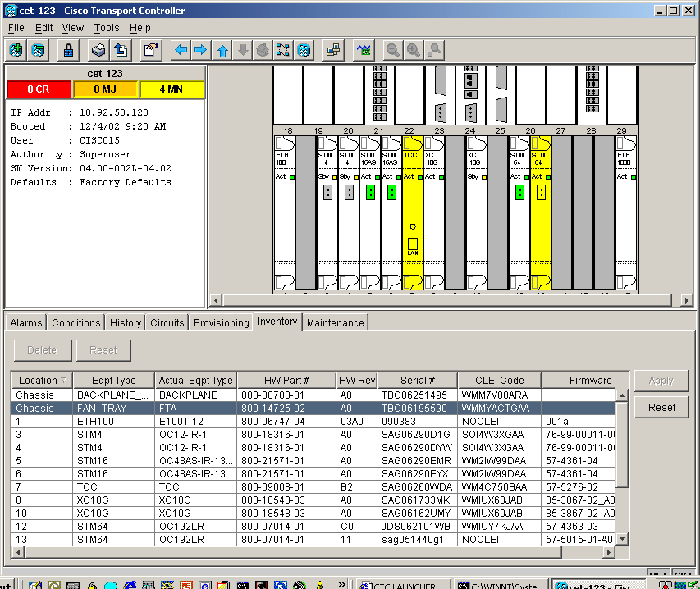Click the Zoom Out magnifier icon
700x589 pixels.
tap(393, 50)
